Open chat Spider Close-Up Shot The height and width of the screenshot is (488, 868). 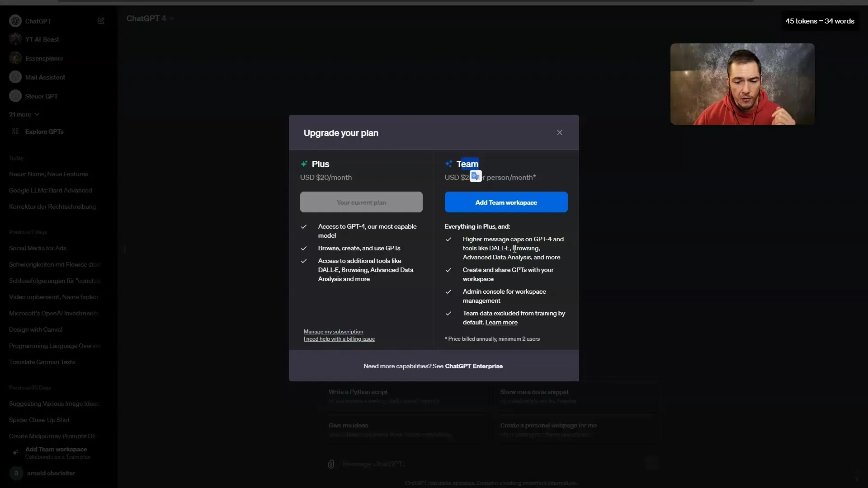coord(39,420)
